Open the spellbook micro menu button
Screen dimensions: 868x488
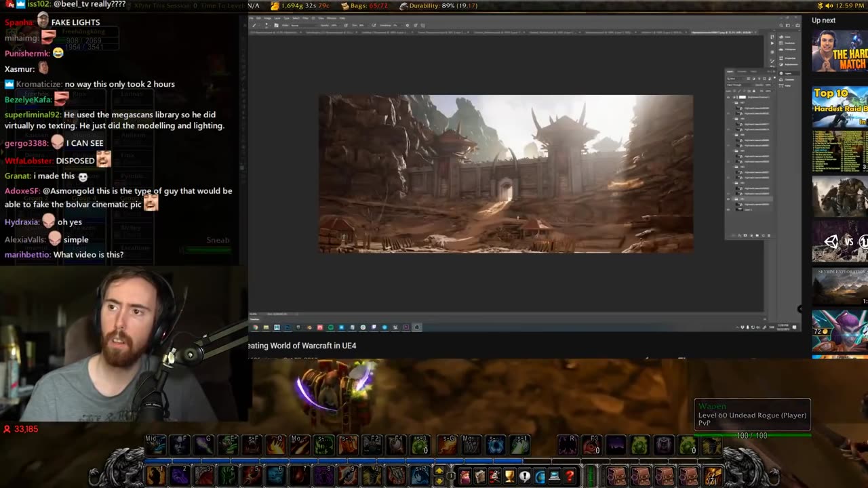pos(479,476)
